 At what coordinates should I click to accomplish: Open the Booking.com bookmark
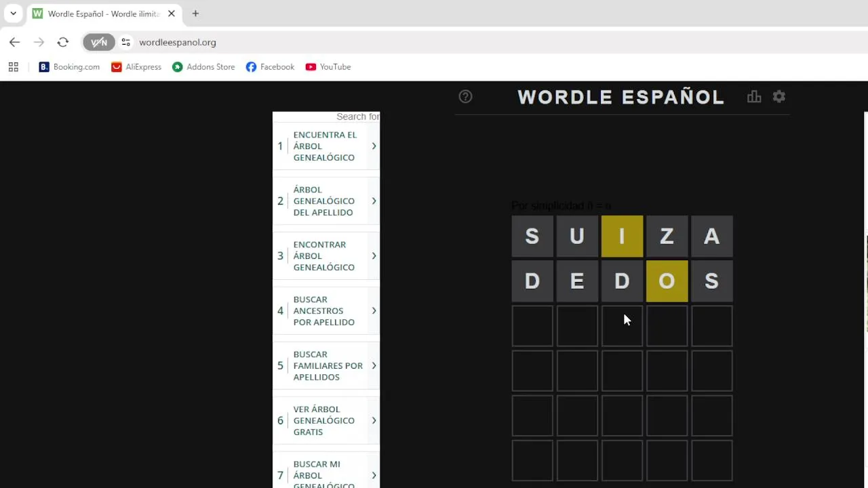click(69, 67)
